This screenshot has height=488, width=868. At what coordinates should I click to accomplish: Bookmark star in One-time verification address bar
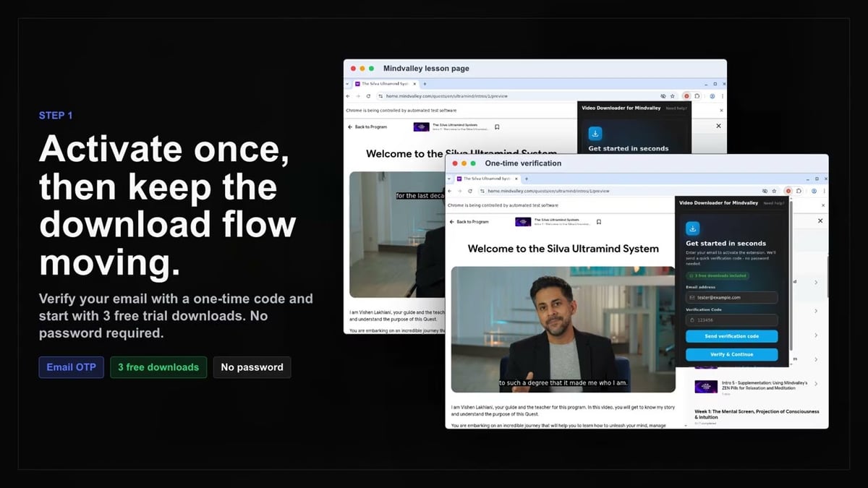[x=774, y=191]
